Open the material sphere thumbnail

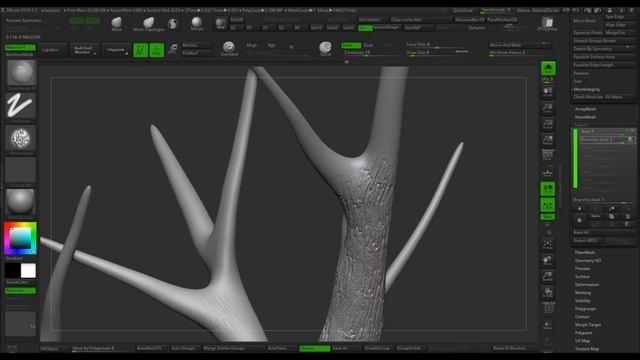(x=21, y=203)
